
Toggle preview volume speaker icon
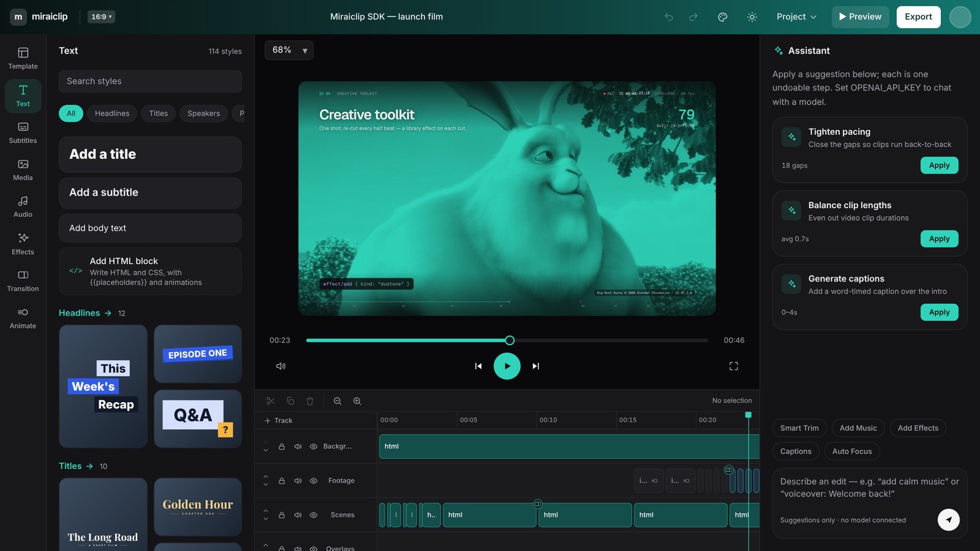(281, 366)
